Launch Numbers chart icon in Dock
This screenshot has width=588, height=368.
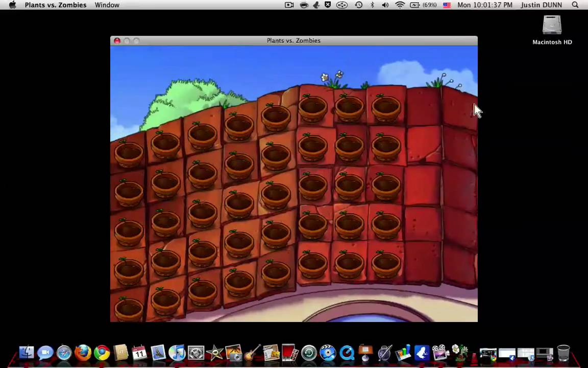pyautogui.click(x=404, y=353)
